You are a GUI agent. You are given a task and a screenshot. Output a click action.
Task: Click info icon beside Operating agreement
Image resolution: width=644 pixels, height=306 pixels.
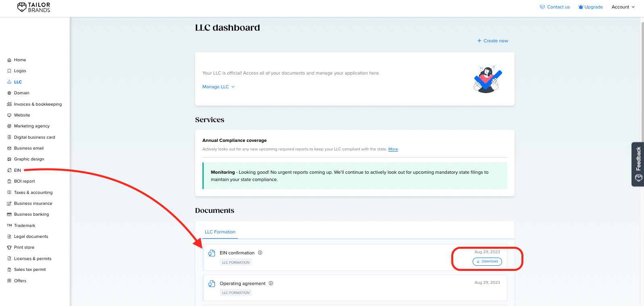271,283
